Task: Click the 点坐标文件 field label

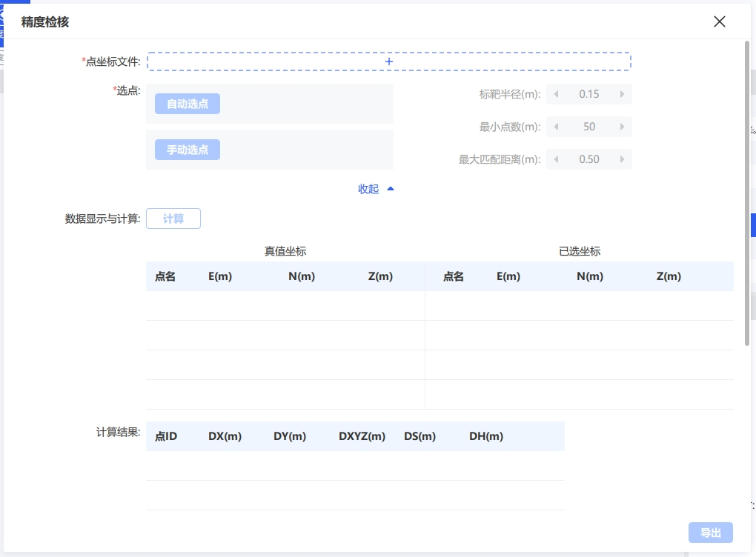Action: (111, 61)
